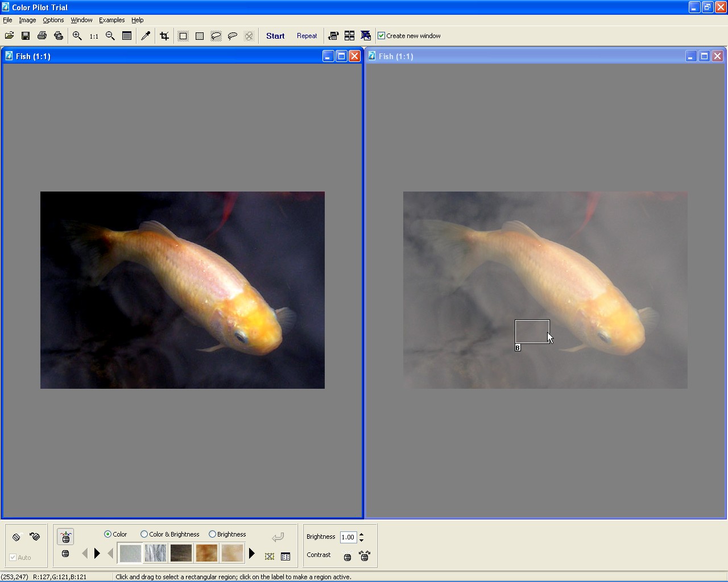Open the Window menu
The width and height of the screenshot is (728, 582).
(x=81, y=20)
